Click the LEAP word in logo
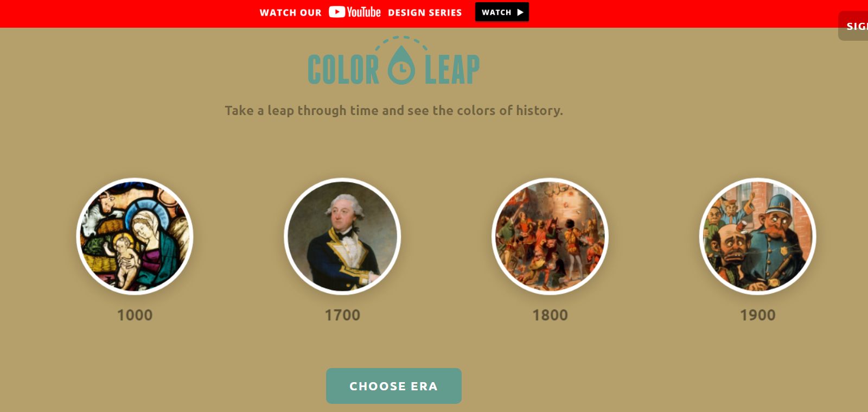868x412 pixels. [x=452, y=69]
